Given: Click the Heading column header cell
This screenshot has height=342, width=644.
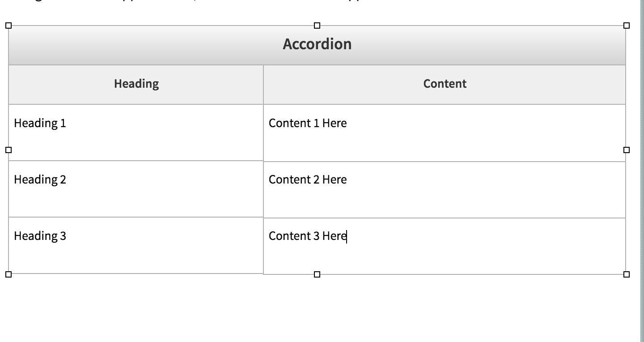Looking at the screenshot, I should pos(136,84).
